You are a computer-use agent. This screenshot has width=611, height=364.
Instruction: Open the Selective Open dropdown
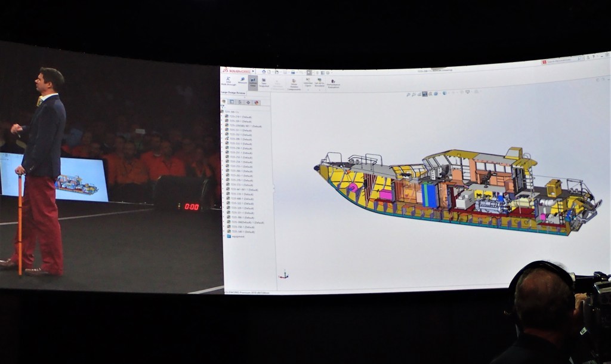(x=308, y=82)
